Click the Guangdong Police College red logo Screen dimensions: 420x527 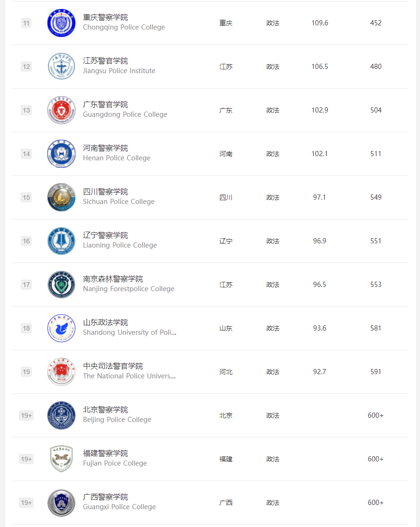(x=61, y=110)
